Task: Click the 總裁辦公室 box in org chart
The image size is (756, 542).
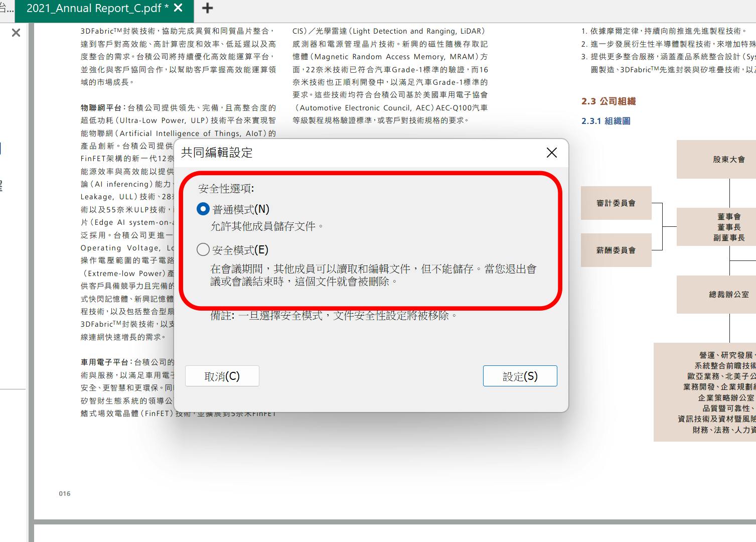Action: point(716,294)
